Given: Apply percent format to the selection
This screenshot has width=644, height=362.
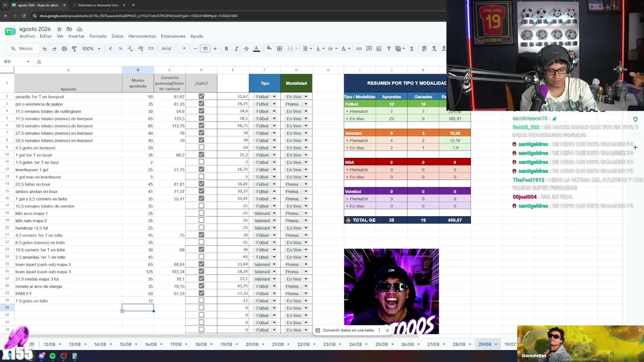Looking at the screenshot, I should tap(120, 49).
